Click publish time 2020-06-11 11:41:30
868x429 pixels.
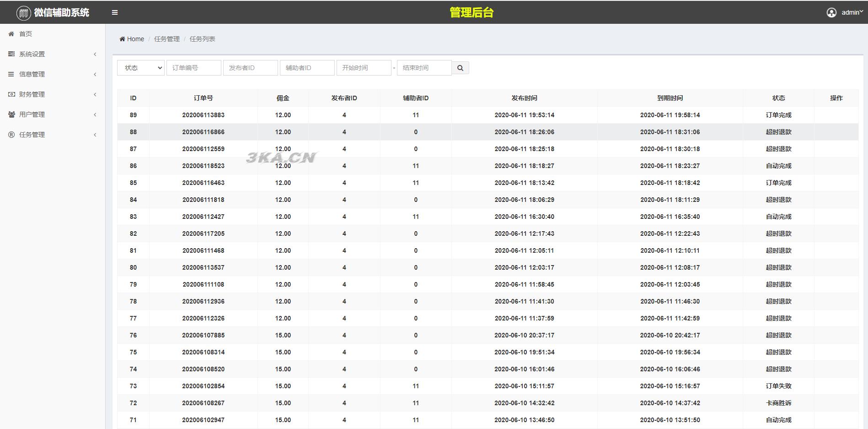[x=525, y=301]
